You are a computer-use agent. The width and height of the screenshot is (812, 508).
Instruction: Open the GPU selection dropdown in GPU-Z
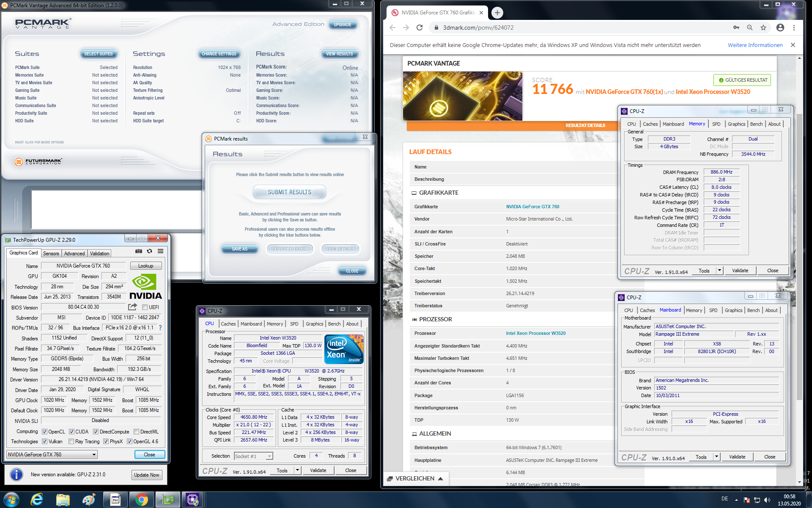coord(52,455)
